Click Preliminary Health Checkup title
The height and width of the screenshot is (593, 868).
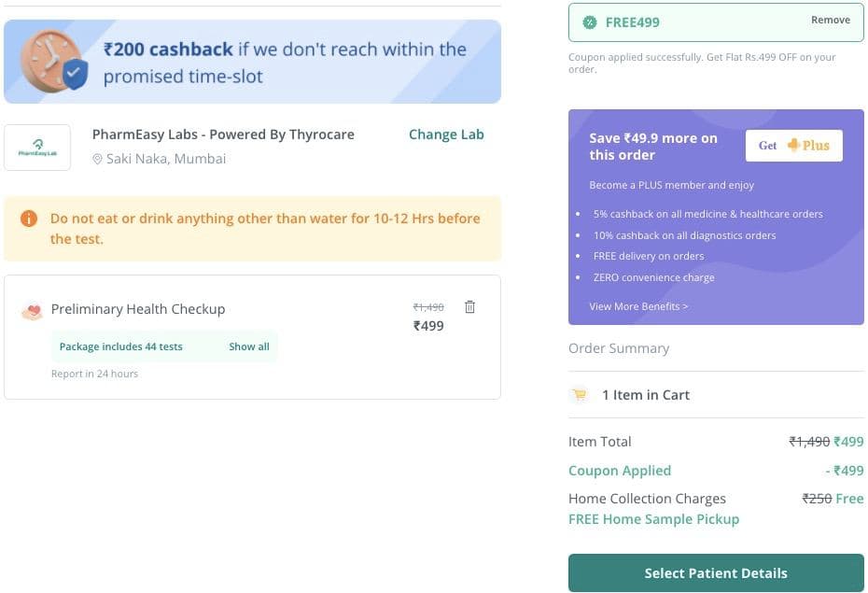coord(138,309)
